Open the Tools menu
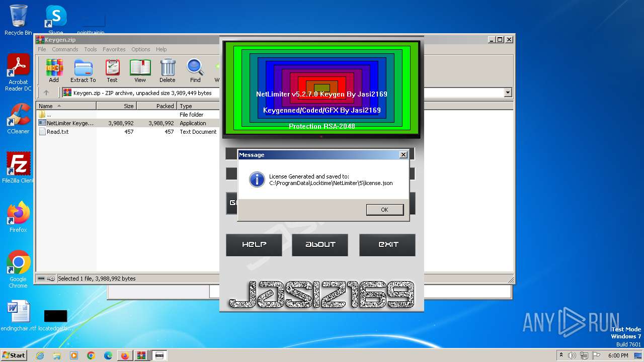The image size is (644, 362). [91, 49]
